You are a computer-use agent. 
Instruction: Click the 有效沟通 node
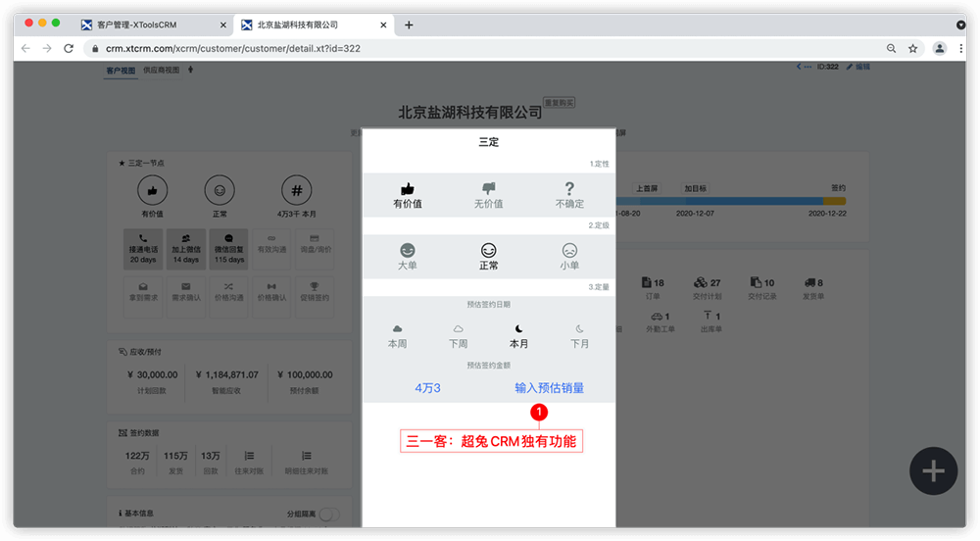click(271, 249)
